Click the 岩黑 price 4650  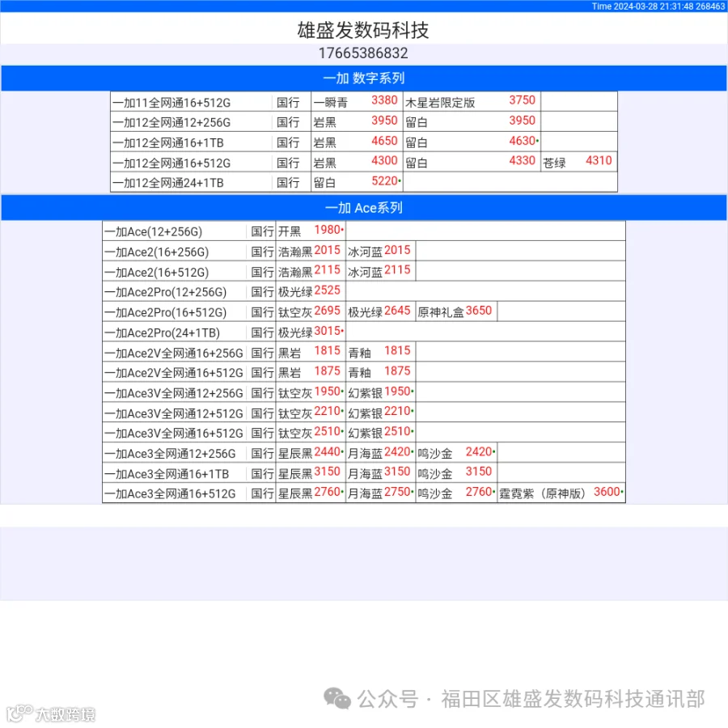pyautogui.click(x=384, y=141)
